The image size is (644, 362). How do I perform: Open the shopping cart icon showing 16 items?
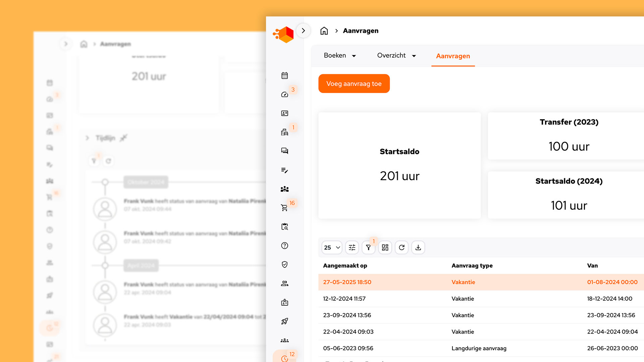[x=284, y=207]
